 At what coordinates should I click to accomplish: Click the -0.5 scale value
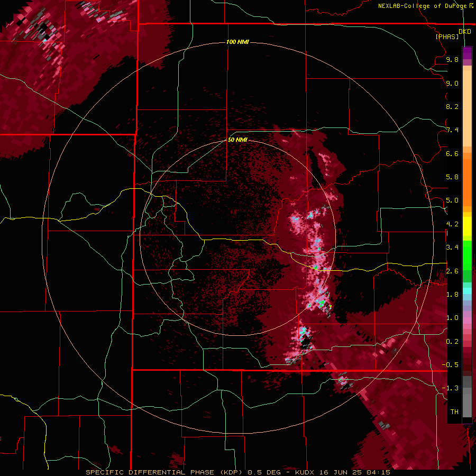pos(451,365)
